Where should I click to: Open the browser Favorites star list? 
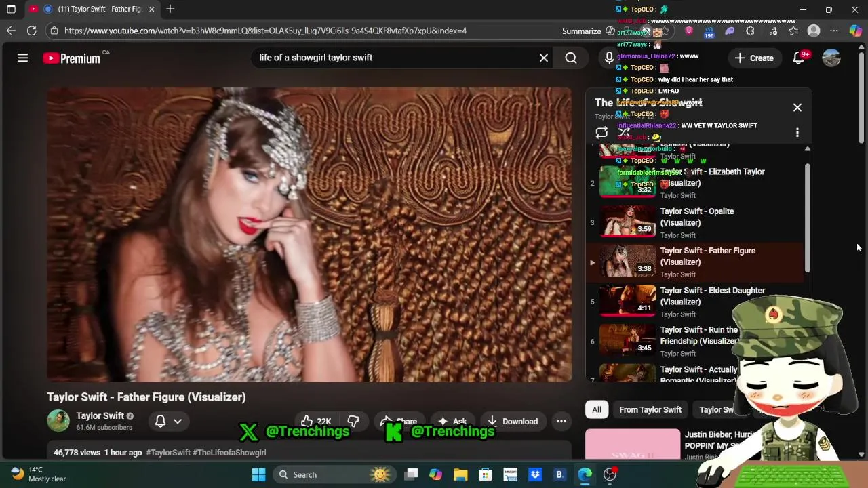click(x=793, y=30)
